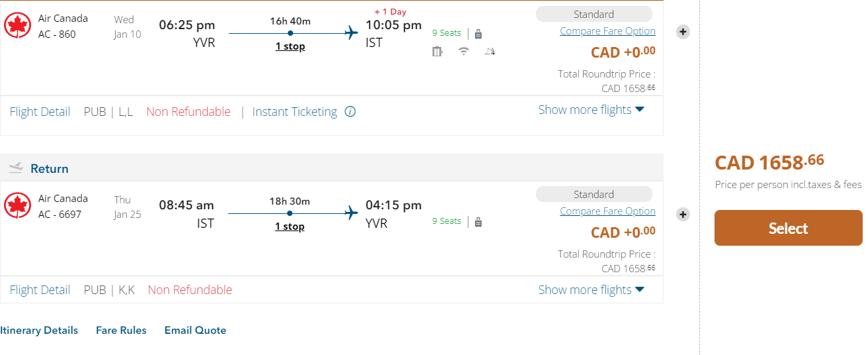Click the Email Quote link

(x=195, y=330)
